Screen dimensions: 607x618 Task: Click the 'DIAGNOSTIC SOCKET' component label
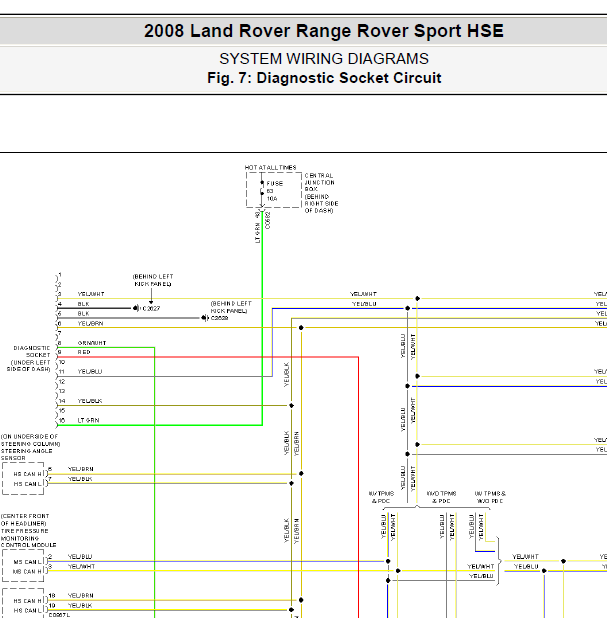(x=32, y=352)
